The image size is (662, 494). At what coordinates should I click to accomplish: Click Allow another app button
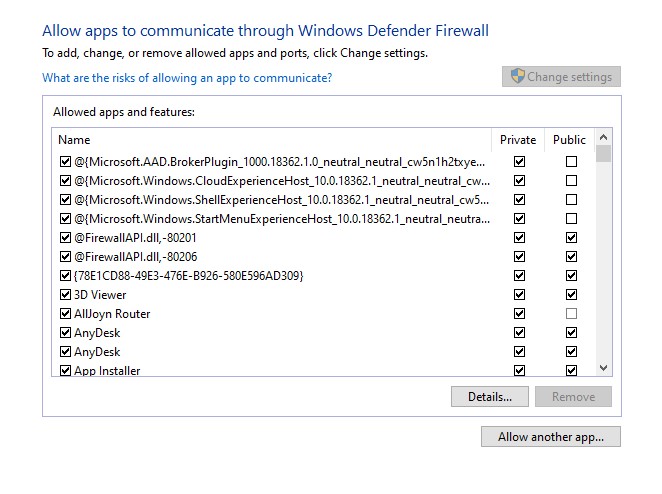click(x=551, y=436)
